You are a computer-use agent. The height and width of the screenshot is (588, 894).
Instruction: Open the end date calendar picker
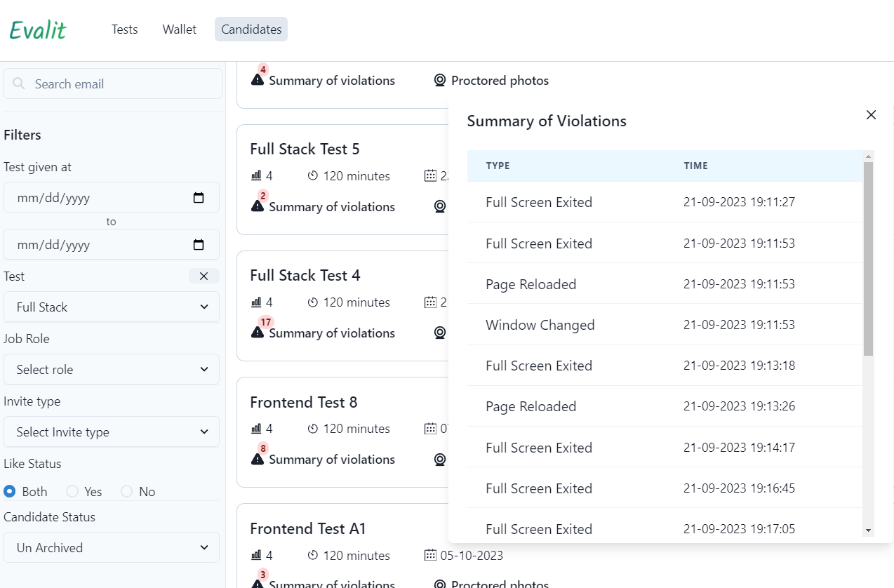click(199, 245)
